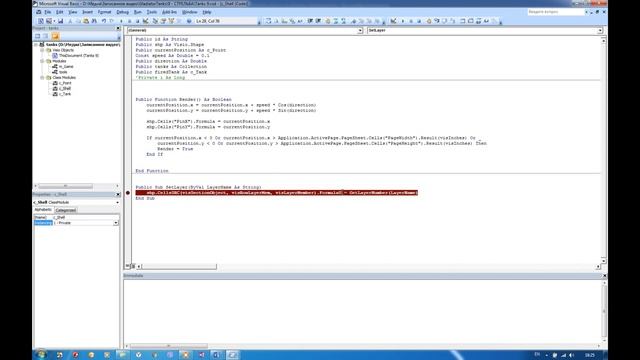Toggle Design Mode toolbar icon
The height and width of the screenshot is (360, 640).
point(145,21)
